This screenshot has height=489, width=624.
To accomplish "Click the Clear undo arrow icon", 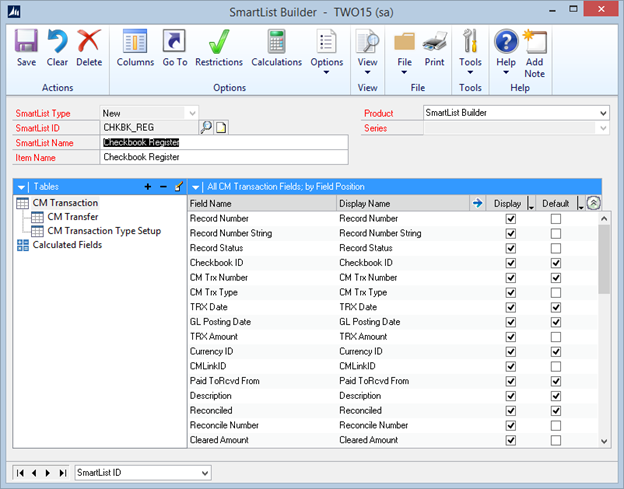I will (x=57, y=41).
